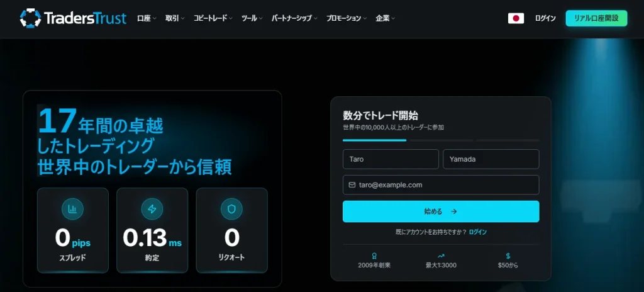Click the bar chart icon above スプレッド
The height and width of the screenshot is (292, 644).
pos(73,209)
